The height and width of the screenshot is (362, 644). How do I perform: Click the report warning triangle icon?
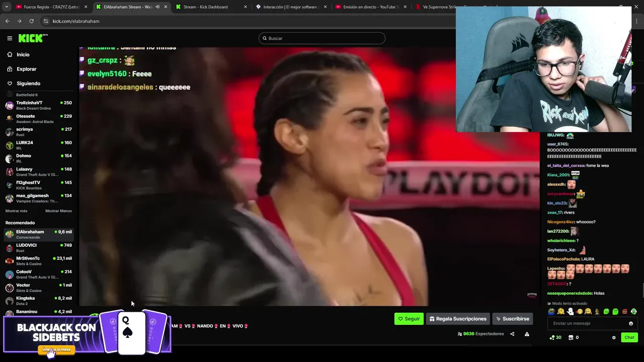click(x=527, y=334)
